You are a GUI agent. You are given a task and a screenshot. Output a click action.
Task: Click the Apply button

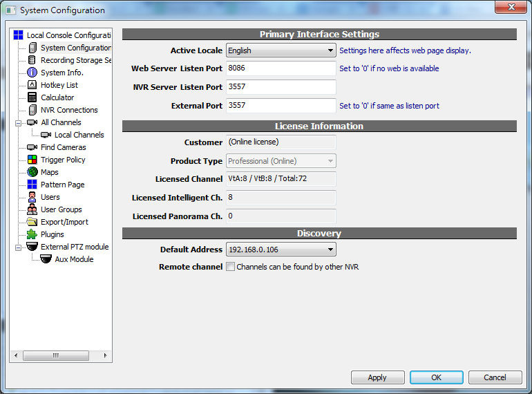point(377,377)
